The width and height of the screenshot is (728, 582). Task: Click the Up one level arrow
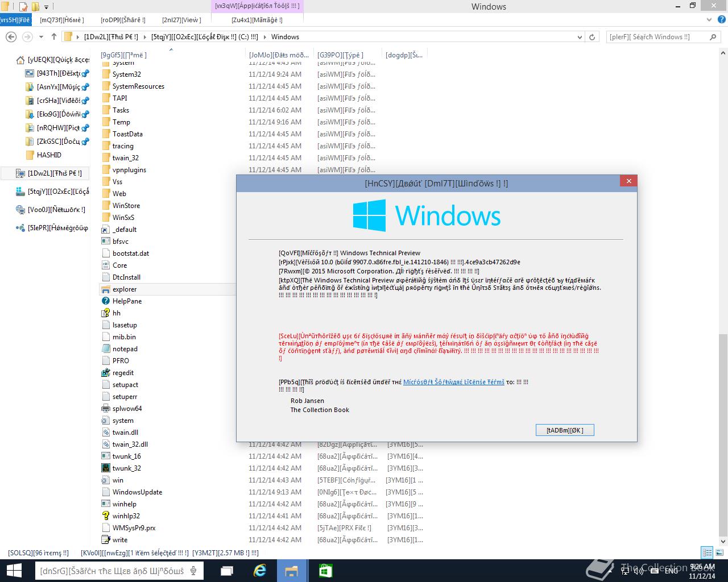click(54, 37)
